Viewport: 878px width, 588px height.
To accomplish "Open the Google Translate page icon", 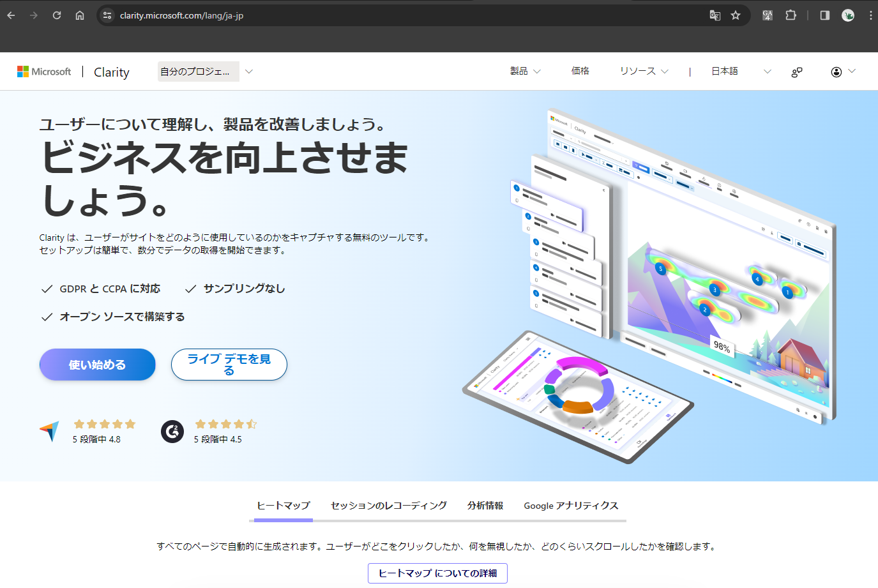I will tap(715, 15).
